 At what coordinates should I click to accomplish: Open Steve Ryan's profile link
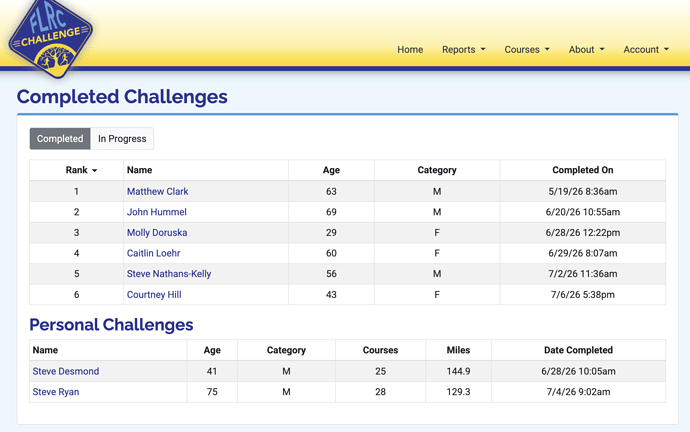click(56, 392)
